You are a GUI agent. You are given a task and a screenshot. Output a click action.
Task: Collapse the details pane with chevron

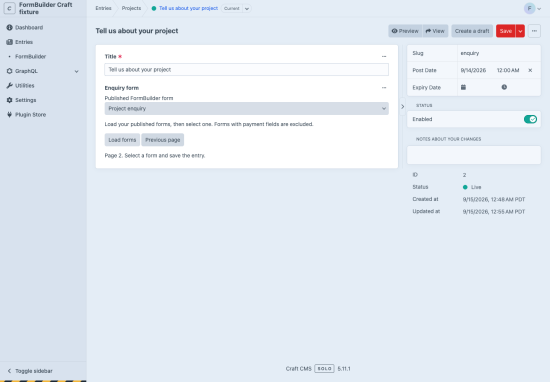pos(403,107)
